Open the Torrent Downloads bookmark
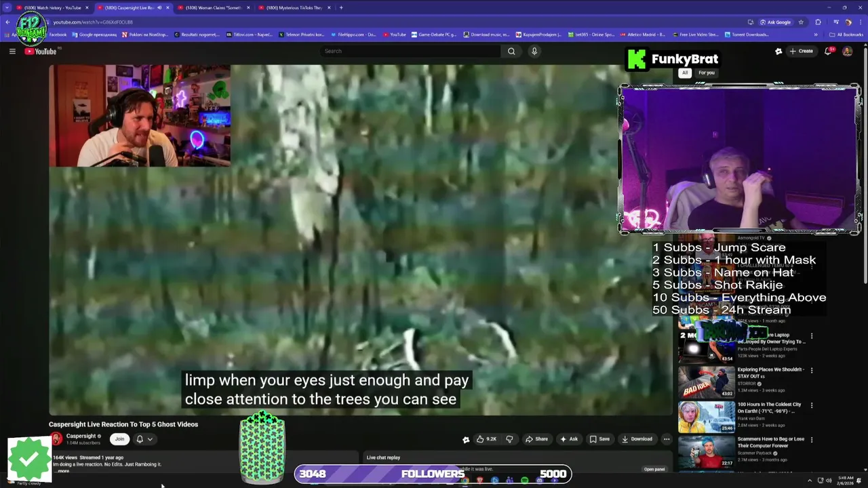Image resolution: width=868 pixels, height=488 pixels. (747, 35)
